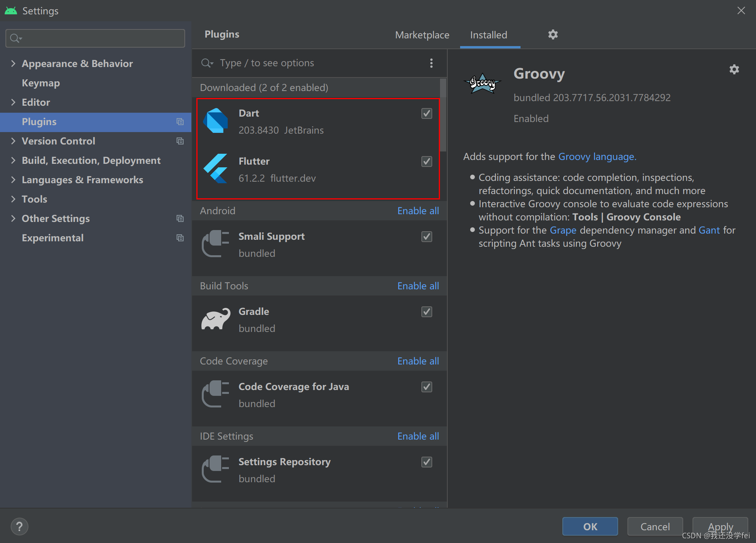The height and width of the screenshot is (543, 756).
Task: Switch to the Marketplace tab
Action: click(422, 35)
